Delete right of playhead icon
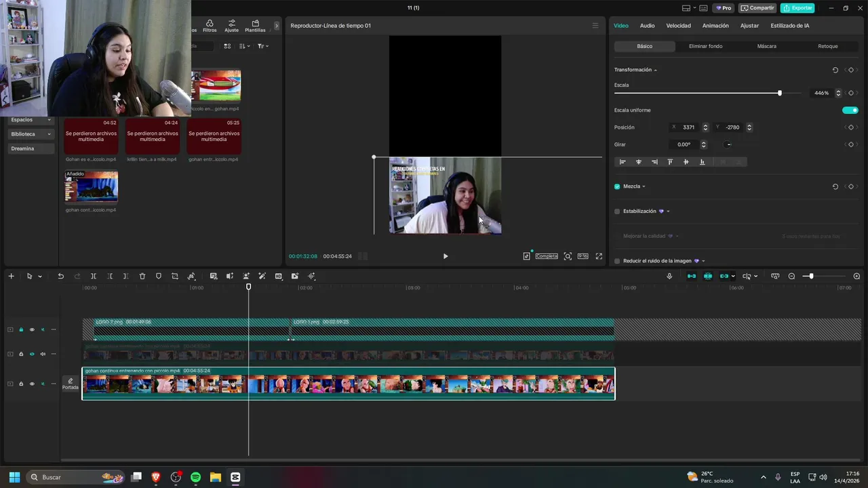This screenshot has height=488, width=868. click(x=125, y=276)
